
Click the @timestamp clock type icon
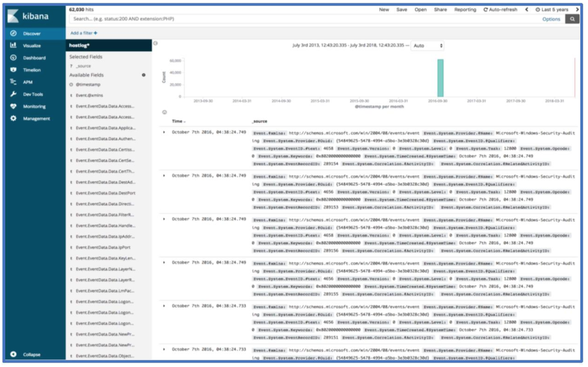(x=71, y=85)
